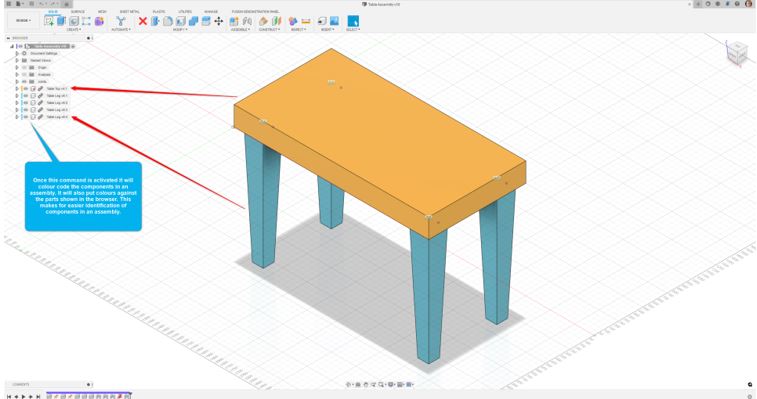
Task: Click the Orbit navigation icon
Action: pyautogui.click(x=349, y=385)
